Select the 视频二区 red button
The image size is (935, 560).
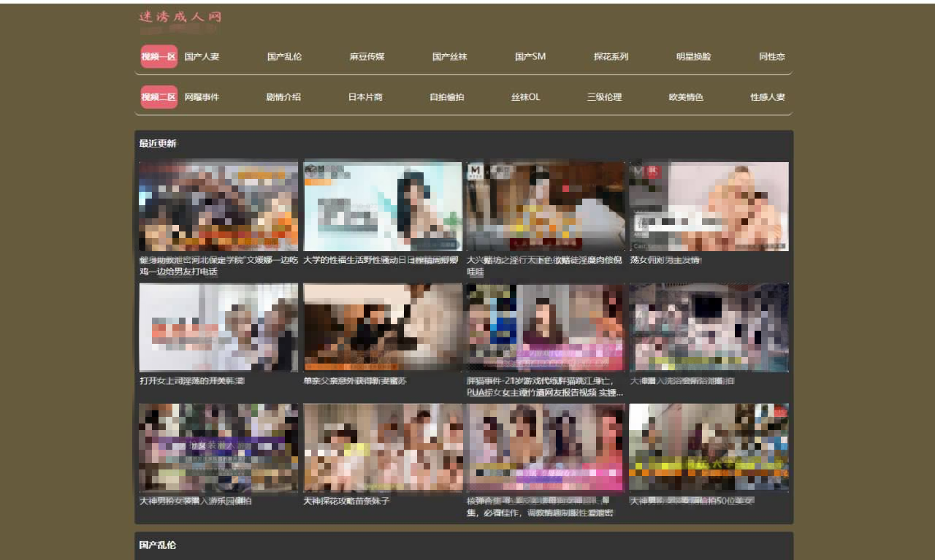pos(159,96)
